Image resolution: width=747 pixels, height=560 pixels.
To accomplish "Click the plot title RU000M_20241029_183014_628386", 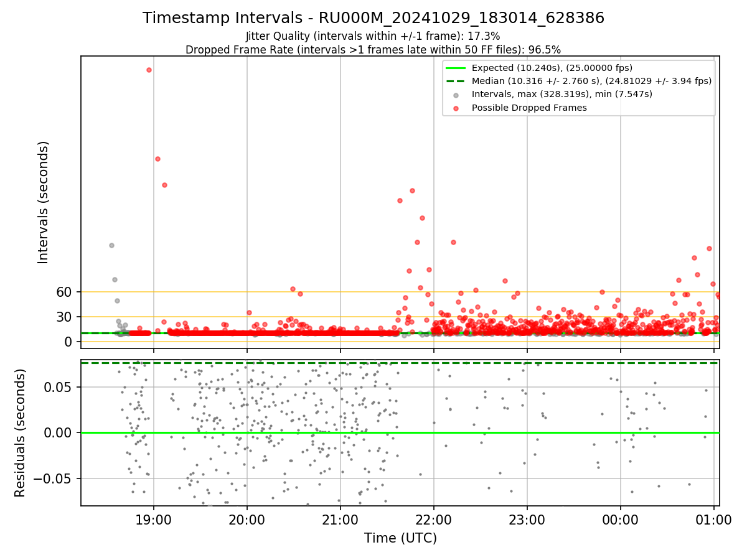I will pos(374,18).
